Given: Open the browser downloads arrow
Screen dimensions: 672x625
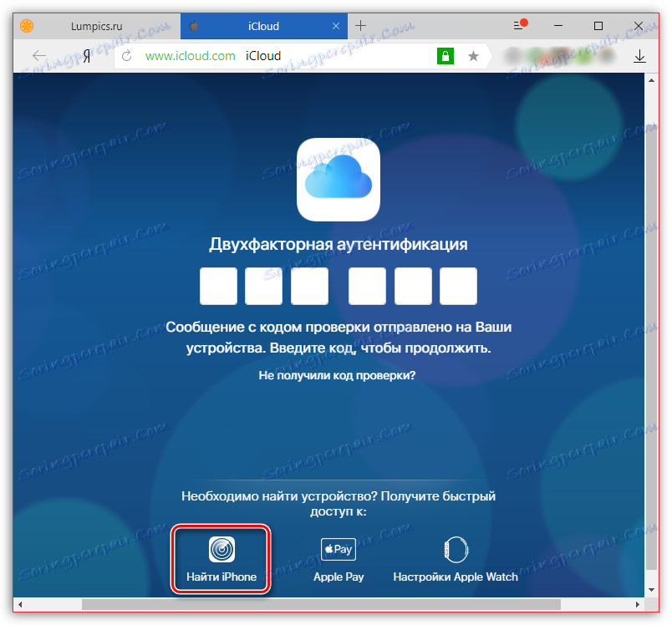Looking at the screenshot, I should click(639, 56).
